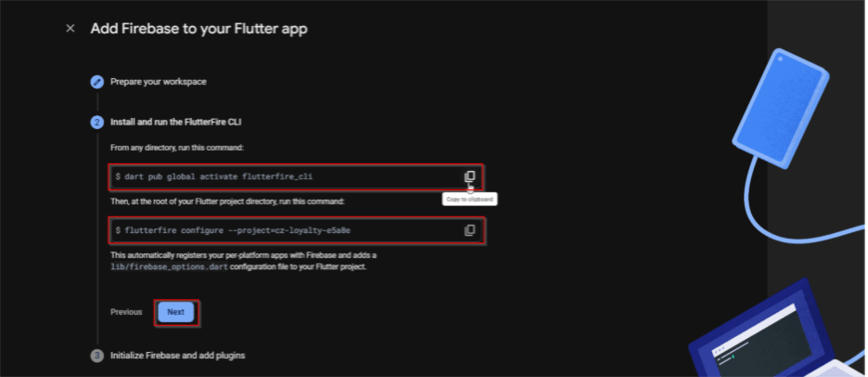Click the Copy to clipboard tooltip
The height and width of the screenshot is (377, 868).
click(470, 199)
